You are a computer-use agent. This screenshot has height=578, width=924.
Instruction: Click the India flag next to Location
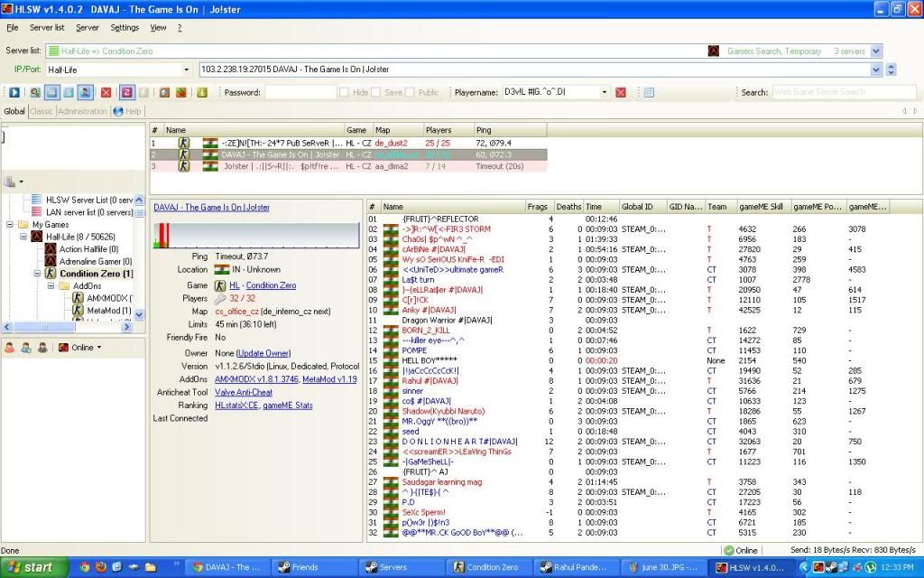point(222,269)
